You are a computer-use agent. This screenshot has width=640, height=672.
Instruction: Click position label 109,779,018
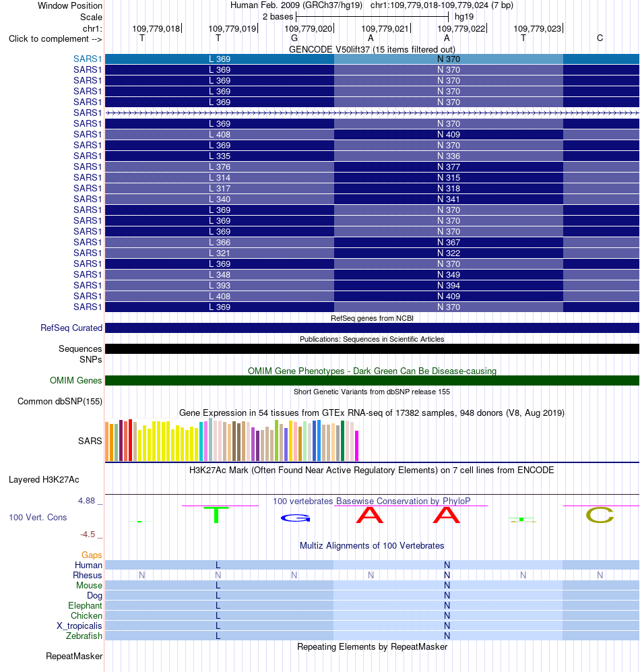tap(156, 29)
